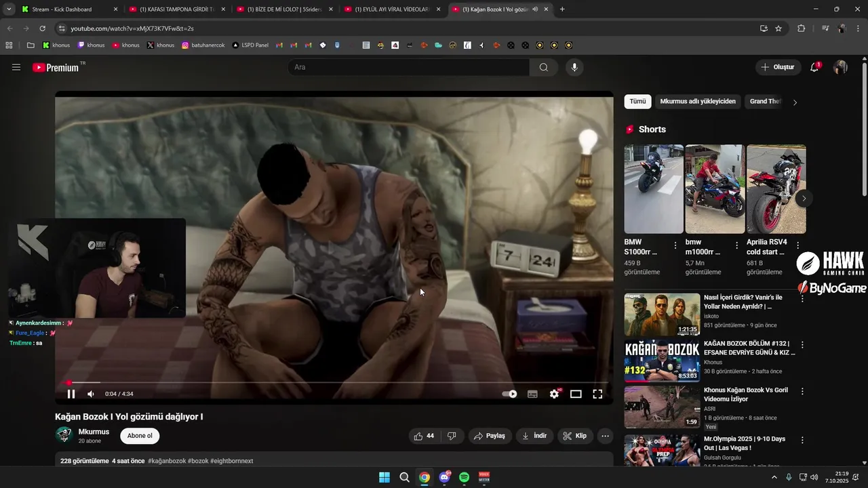
Task: Open Discord from the taskbar
Action: pyautogui.click(x=444, y=477)
